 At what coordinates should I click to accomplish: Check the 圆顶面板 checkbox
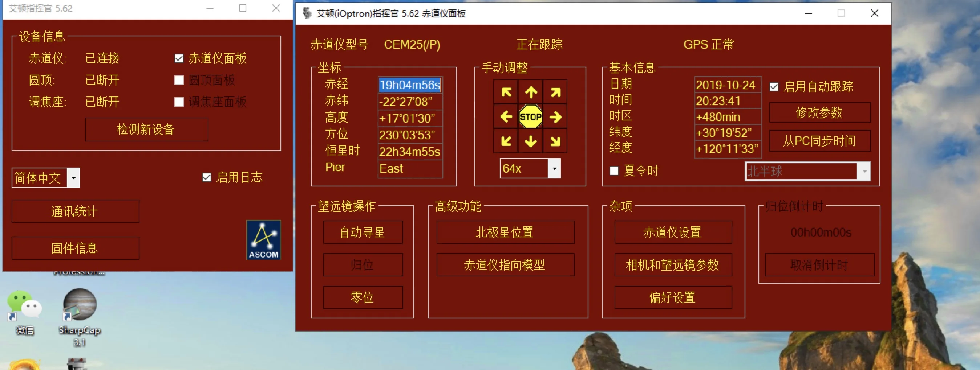point(179,80)
